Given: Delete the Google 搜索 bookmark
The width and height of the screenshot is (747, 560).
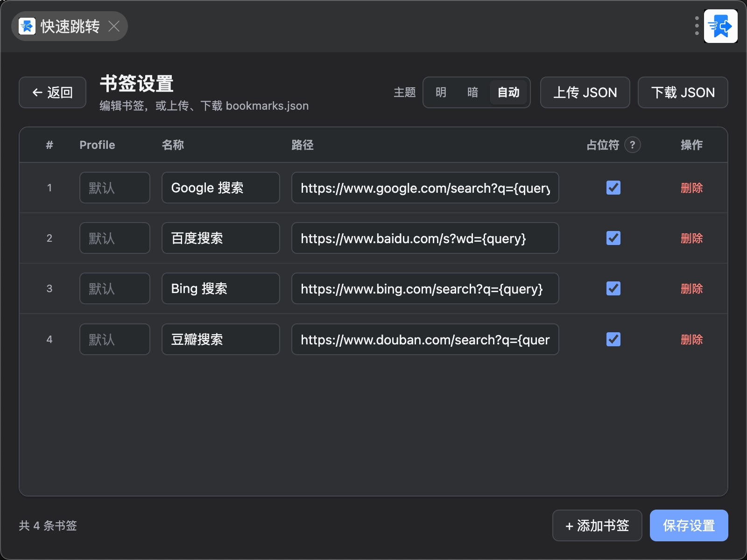Looking at the screenshot, I should click(x=691, y=188).
